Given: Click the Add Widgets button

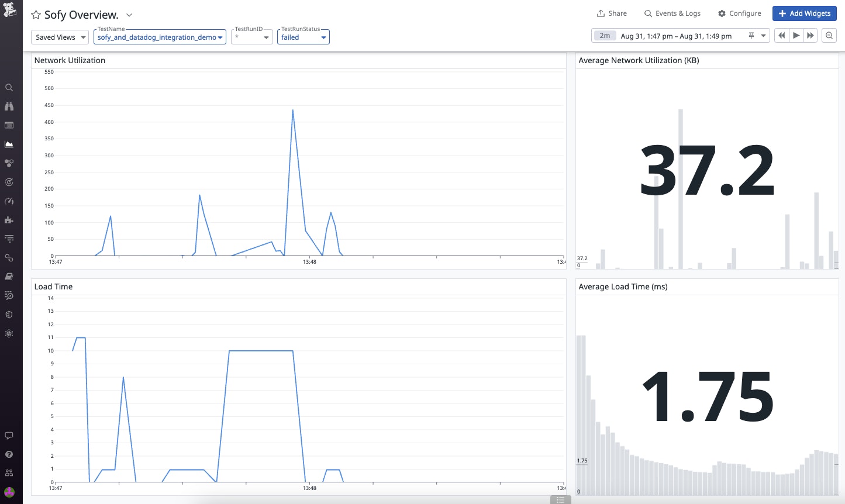Looking at the screenshot, I should click(804, 13).
